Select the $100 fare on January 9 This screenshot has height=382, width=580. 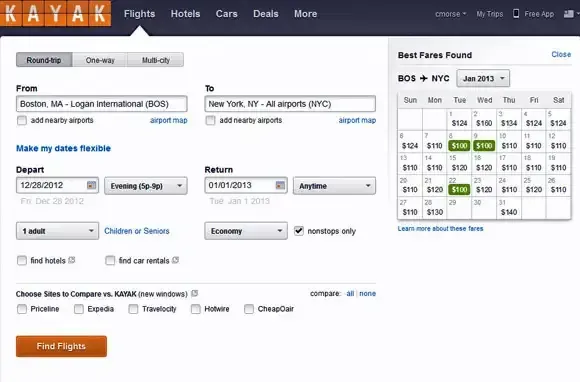[x=484, y=146]
